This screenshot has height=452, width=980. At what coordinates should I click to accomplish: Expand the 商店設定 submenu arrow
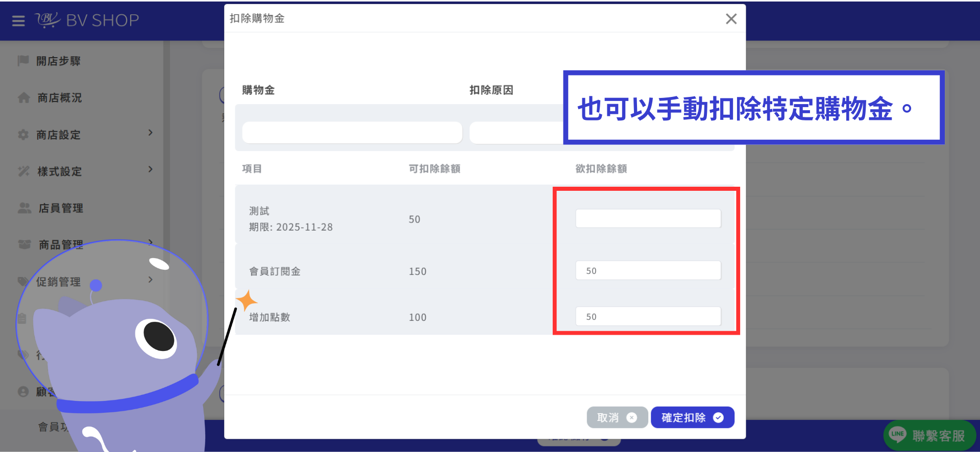(x=150, y=133)
